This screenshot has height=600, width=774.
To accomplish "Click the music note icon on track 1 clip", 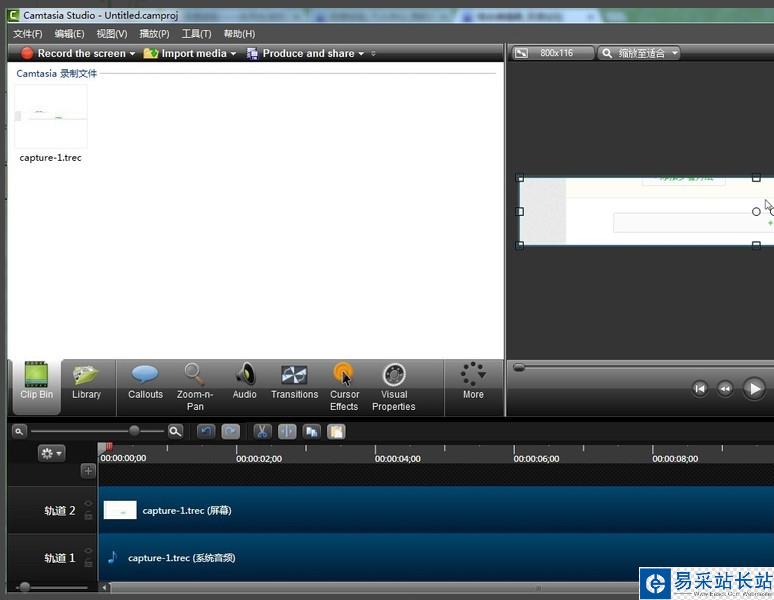I will [113, 558].
